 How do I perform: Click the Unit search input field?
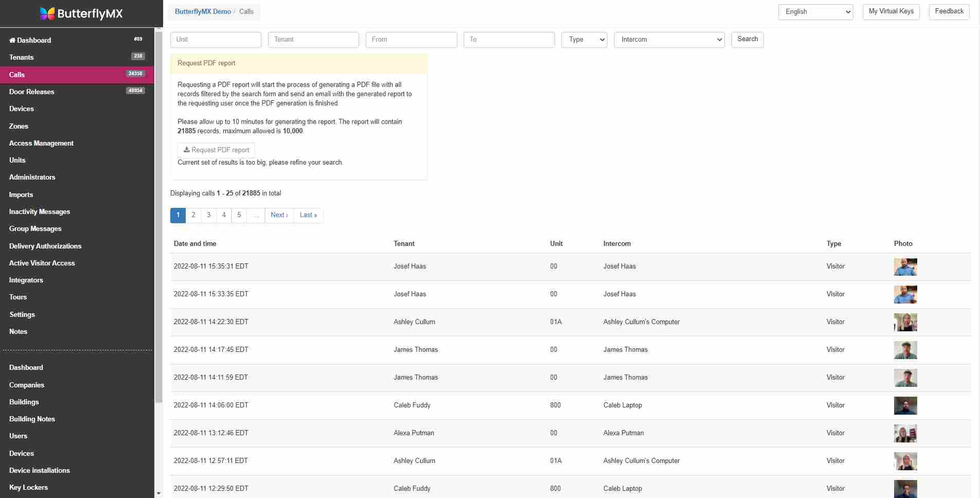click(x=216, y=40)
